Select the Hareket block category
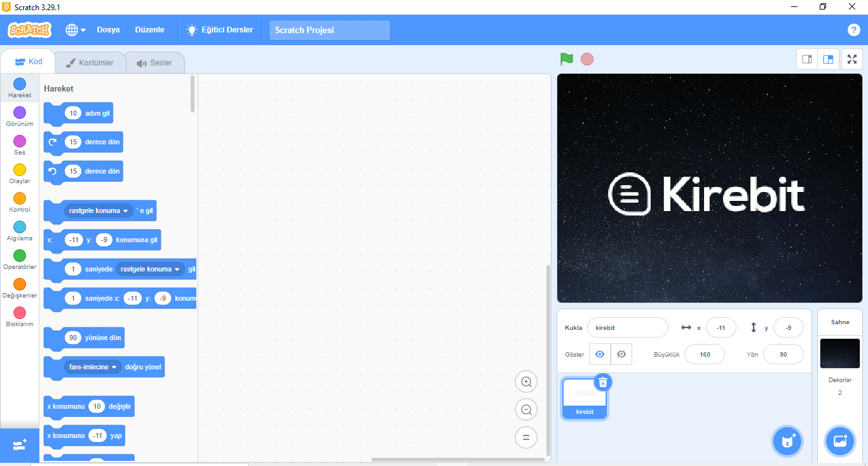The height and width of the screenshot is (466, 868). 20,88
